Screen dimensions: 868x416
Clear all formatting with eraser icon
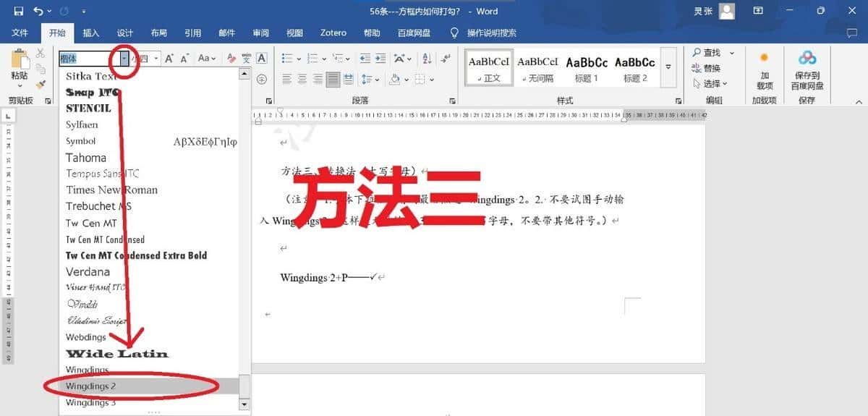(x=231, y=59)
